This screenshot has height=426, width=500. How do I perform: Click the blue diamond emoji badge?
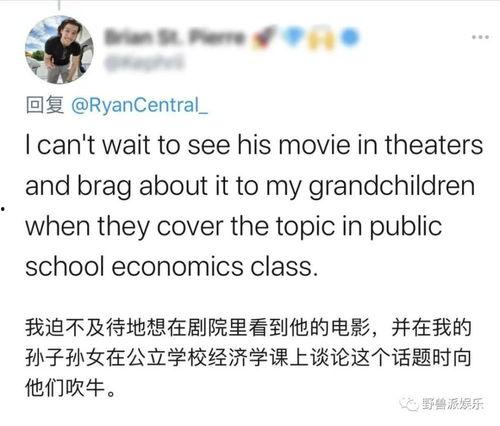(293, 35)
